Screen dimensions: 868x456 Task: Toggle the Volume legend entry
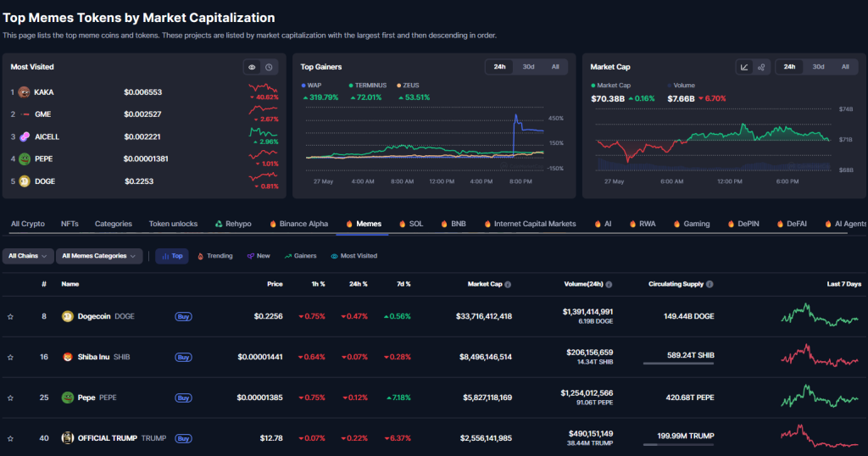681,86
